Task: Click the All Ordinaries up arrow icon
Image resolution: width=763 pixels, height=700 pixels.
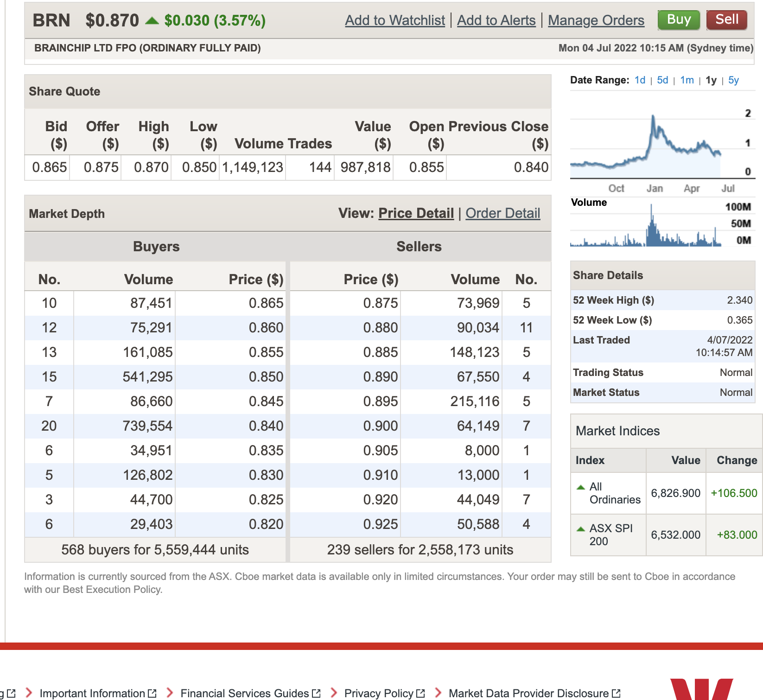Action: pyautogui.click(x=580, y=487)
